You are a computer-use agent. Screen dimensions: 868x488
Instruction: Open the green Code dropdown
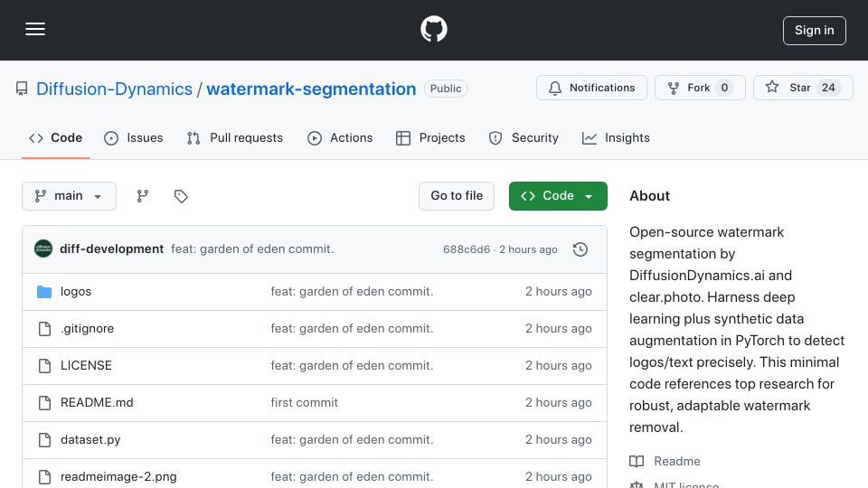(x=558, y=196)
